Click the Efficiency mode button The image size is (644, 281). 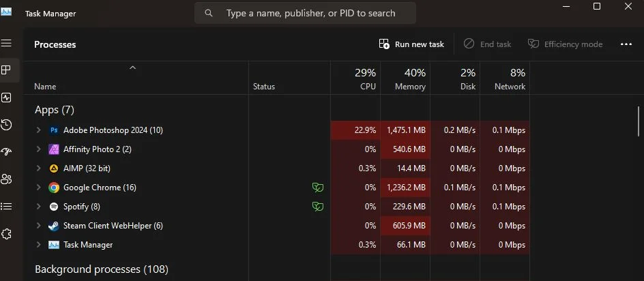point(566,44)
